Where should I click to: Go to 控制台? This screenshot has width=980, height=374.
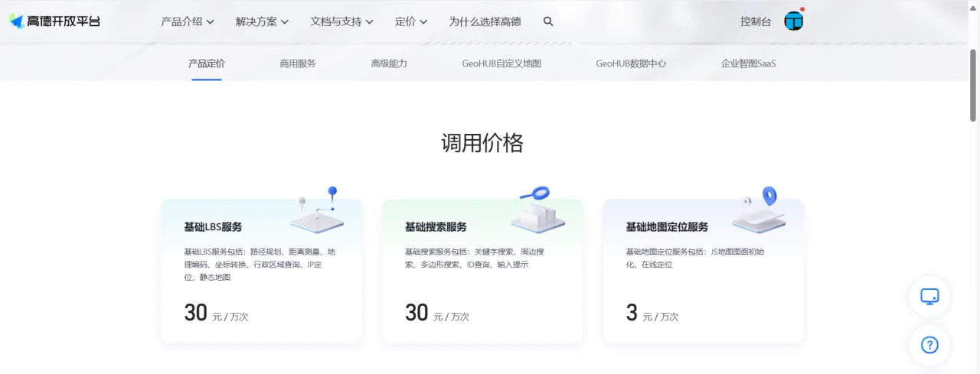click(x=756, y=21)
